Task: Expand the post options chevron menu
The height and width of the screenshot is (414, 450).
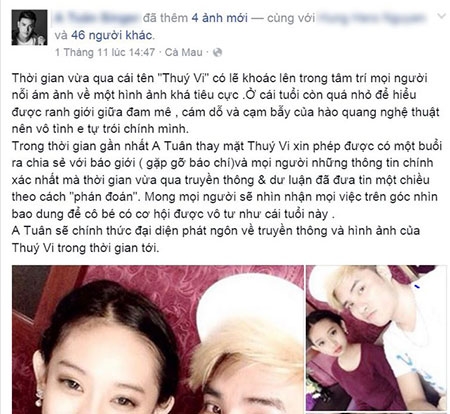Action: tap(441, 16)
